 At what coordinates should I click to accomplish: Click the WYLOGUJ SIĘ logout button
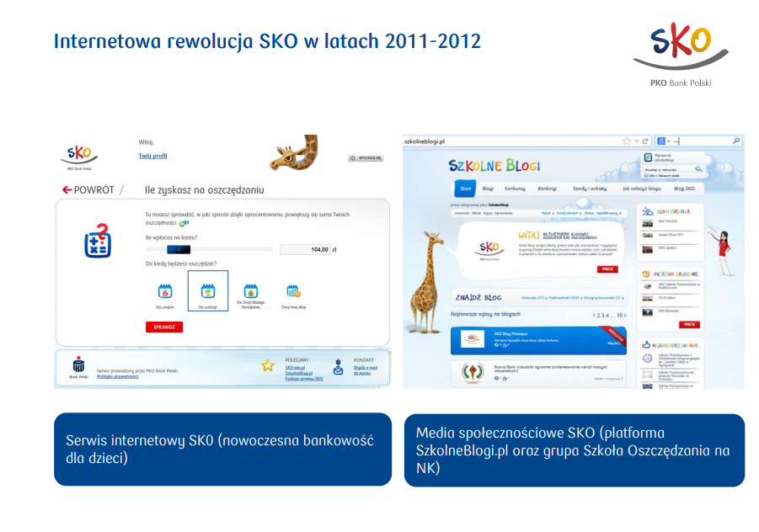(x=366, y=158)
